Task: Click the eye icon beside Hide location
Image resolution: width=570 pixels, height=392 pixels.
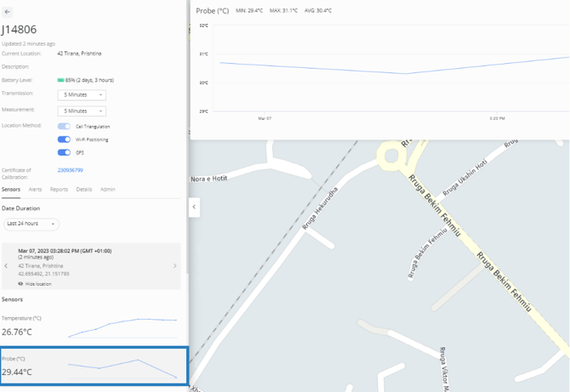Action: (x=20, y=284)
